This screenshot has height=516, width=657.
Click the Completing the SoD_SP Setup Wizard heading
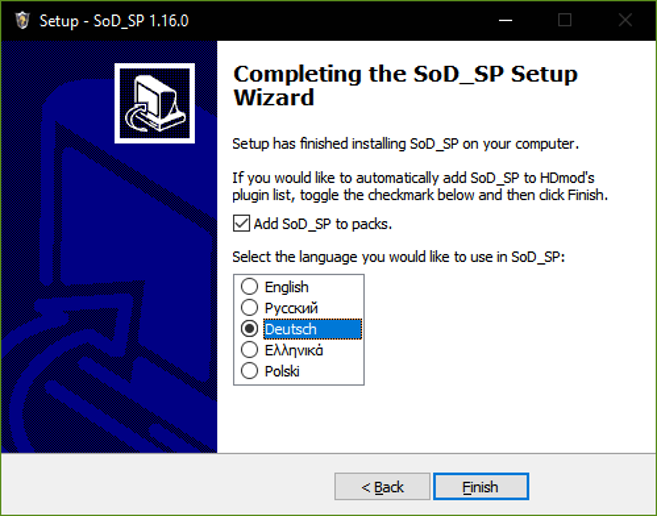click(404, 86)
